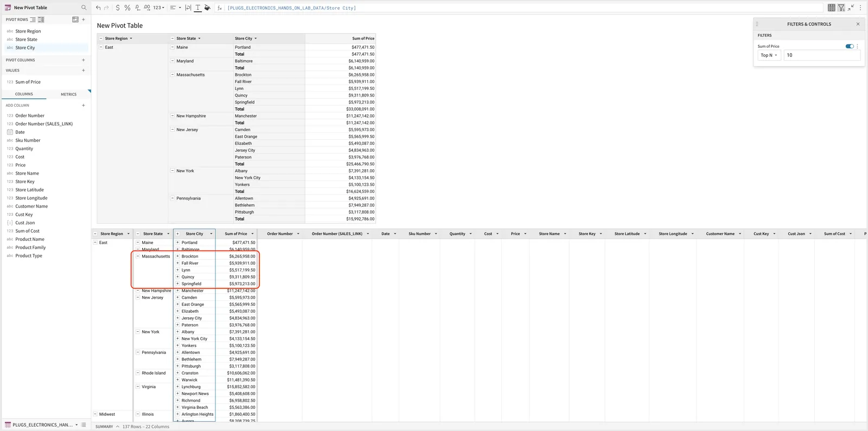Click the filter funnel icon
868x431 pixels.
coord(841,8)
